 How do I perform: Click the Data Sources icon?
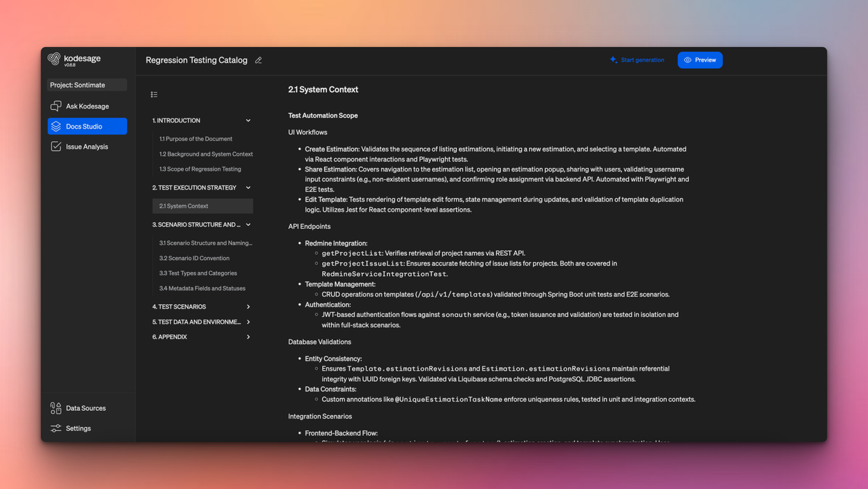[x=56, y=408]
